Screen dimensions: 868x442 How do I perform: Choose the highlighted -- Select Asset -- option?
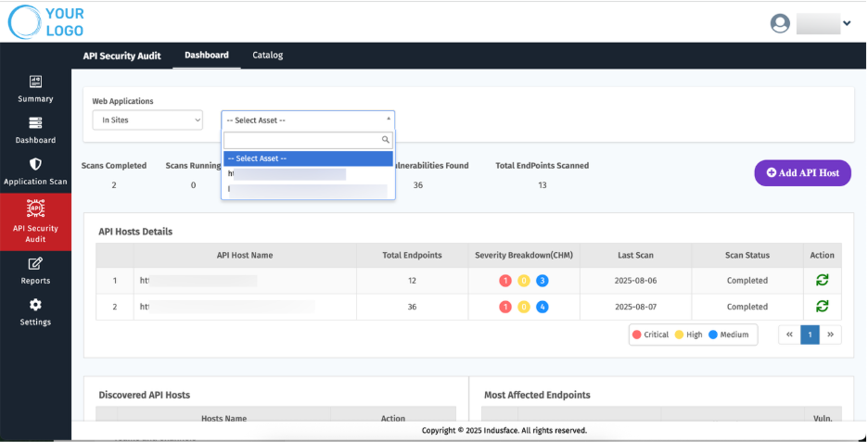click(x=308, y=158)
